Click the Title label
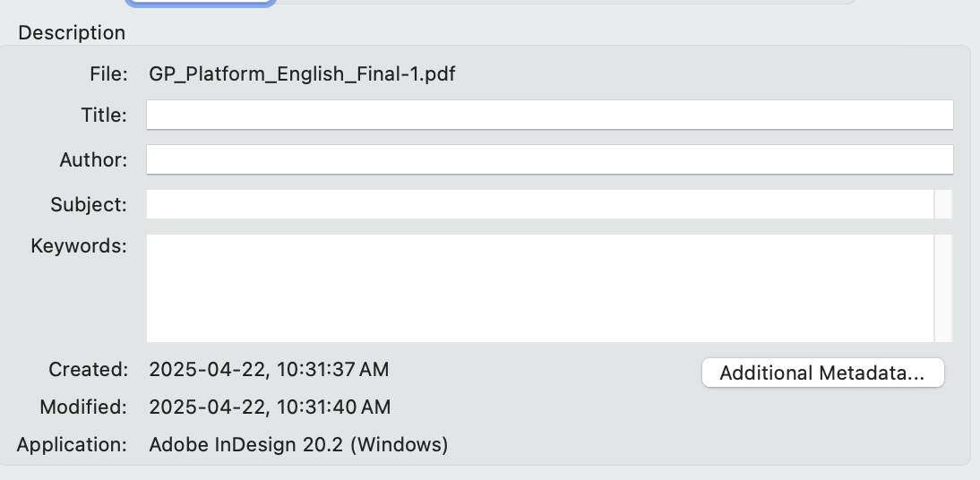This screenshot has width=980, height=480. click(x=104, y=115)
